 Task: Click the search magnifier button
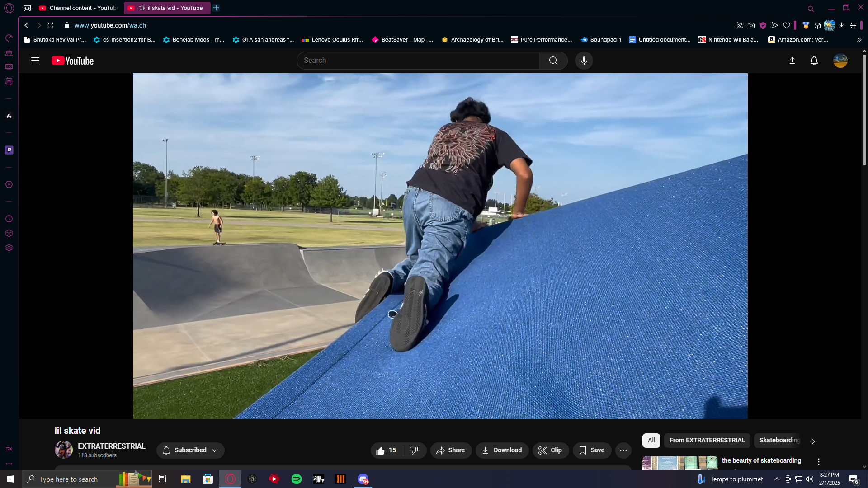(x=553, y=61)
